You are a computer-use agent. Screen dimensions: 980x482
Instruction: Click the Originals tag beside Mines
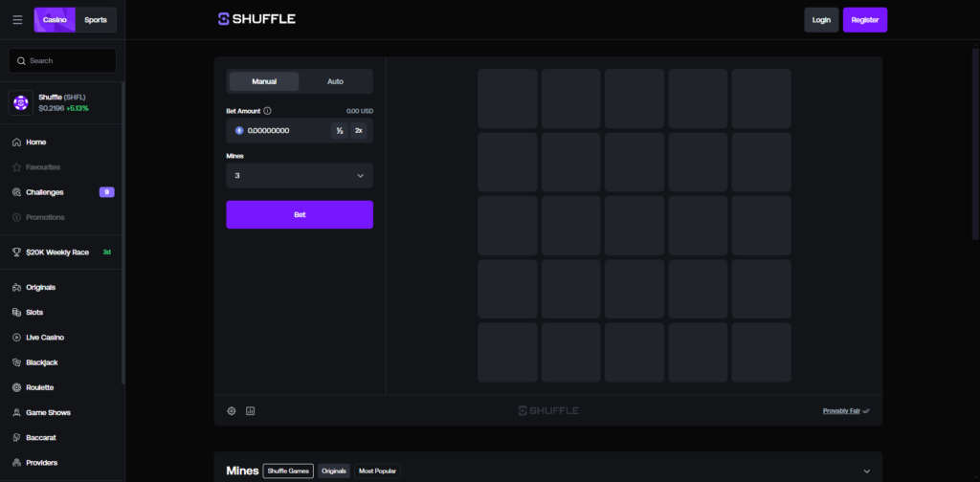[334, 471]
